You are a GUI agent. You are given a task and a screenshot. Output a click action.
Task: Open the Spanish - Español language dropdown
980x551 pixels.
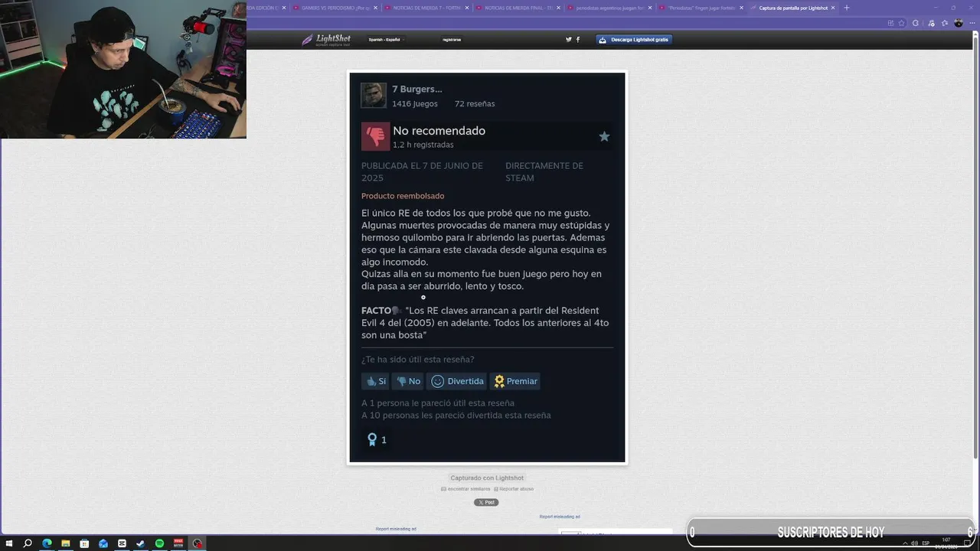coord(385,40)
